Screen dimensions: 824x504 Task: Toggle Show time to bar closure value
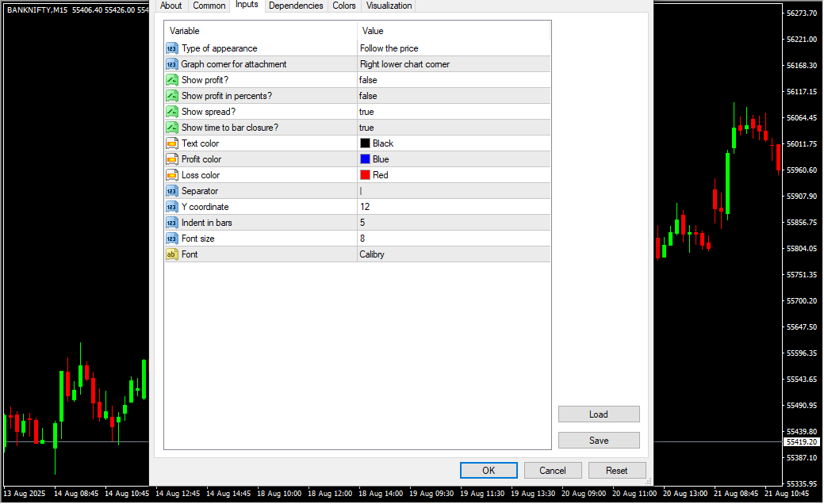pyautogui.click(x=453, y=128)
